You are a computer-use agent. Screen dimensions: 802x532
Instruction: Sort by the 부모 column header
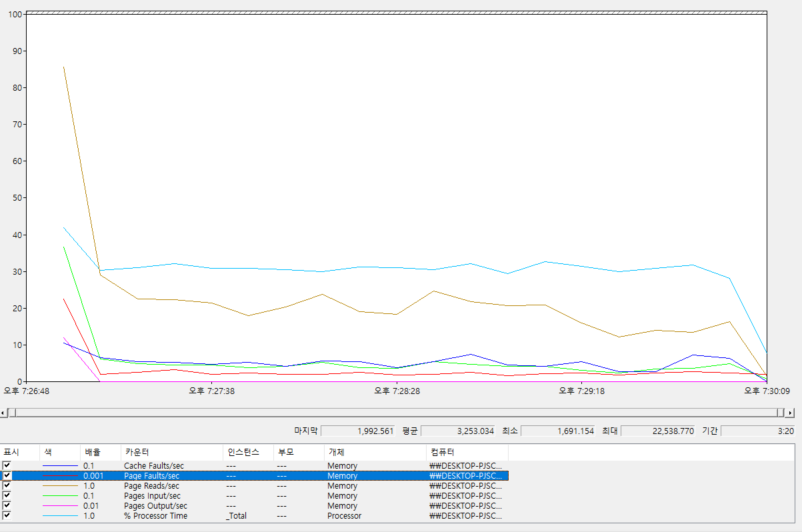pyautogui.click(x=299, y=452)
